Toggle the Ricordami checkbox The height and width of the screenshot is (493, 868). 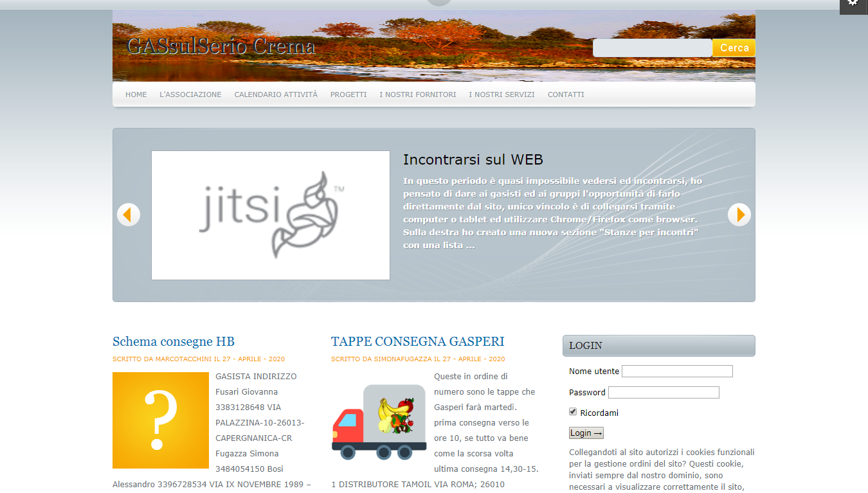pyautogui.click(x=573, y=412)
